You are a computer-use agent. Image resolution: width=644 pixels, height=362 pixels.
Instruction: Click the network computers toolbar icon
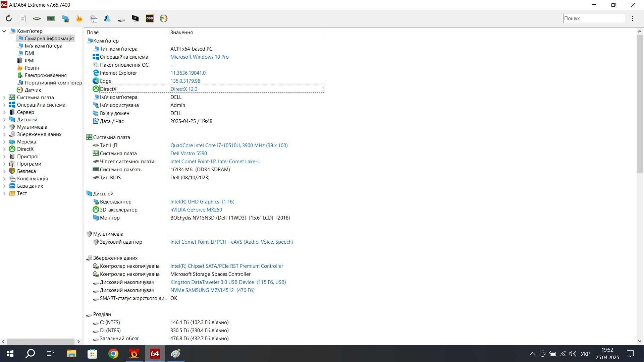(x=65, y=18)
